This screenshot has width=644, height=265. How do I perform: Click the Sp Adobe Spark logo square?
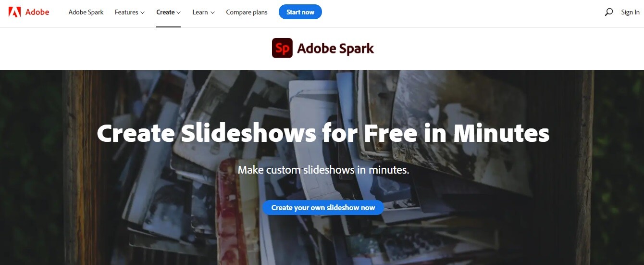click(282, 48)
